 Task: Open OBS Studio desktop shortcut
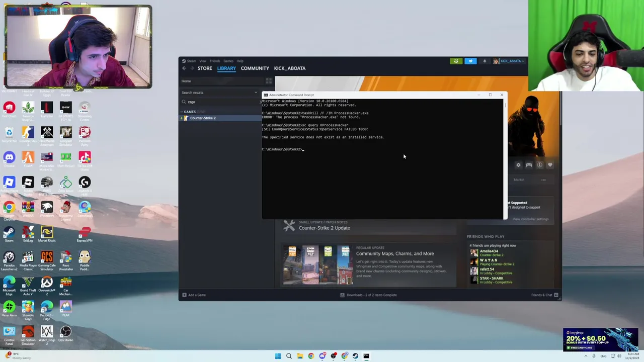click(66, 334)
